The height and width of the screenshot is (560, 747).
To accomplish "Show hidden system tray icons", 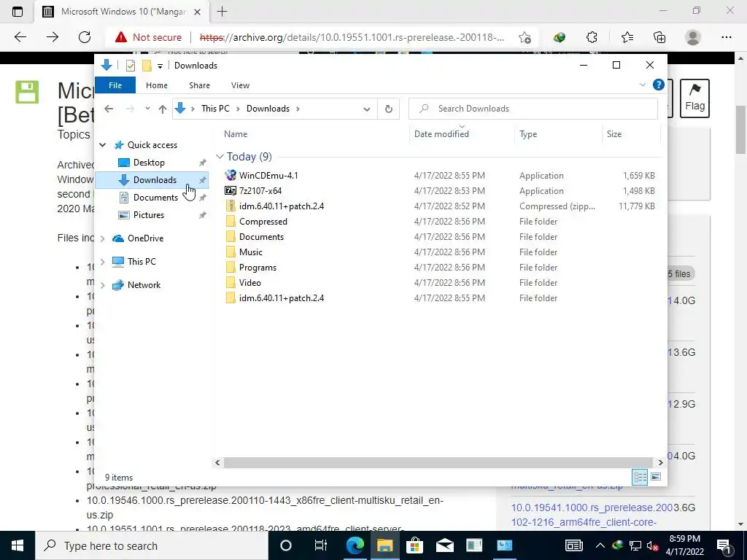I will 600,545.
